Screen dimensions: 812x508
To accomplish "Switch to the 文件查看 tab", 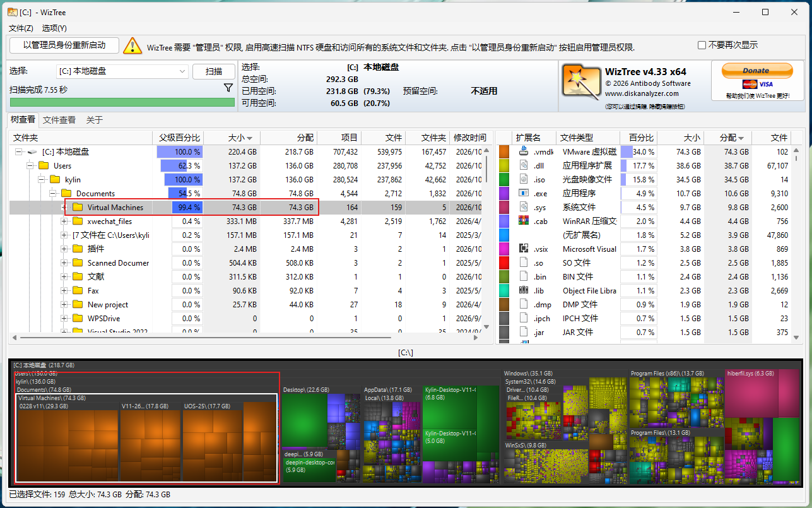I will pyautogui.click(x=59, y=120).
